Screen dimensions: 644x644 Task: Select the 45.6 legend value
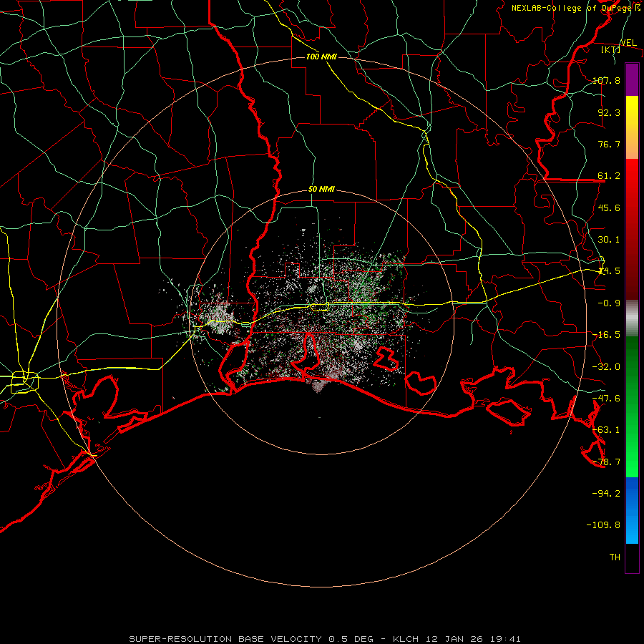tap(609, 208)
